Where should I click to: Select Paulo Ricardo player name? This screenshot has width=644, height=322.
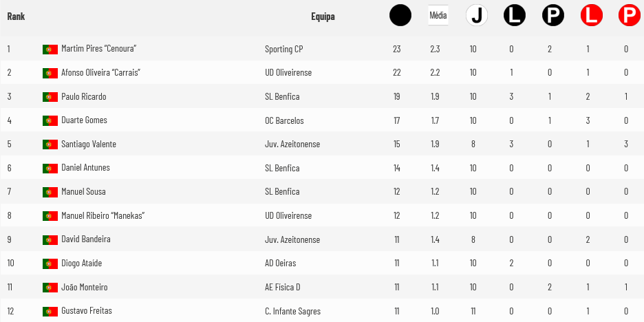[x=84, y=96]
